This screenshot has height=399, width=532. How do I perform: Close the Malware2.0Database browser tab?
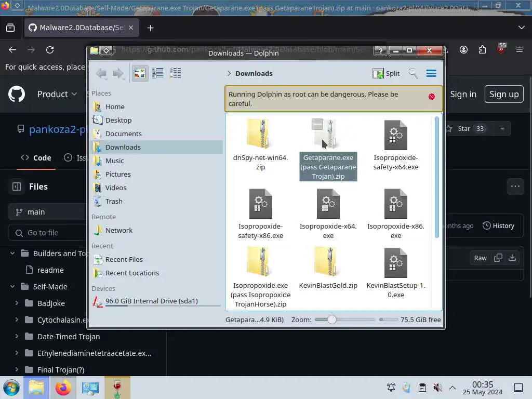point(131,28)
